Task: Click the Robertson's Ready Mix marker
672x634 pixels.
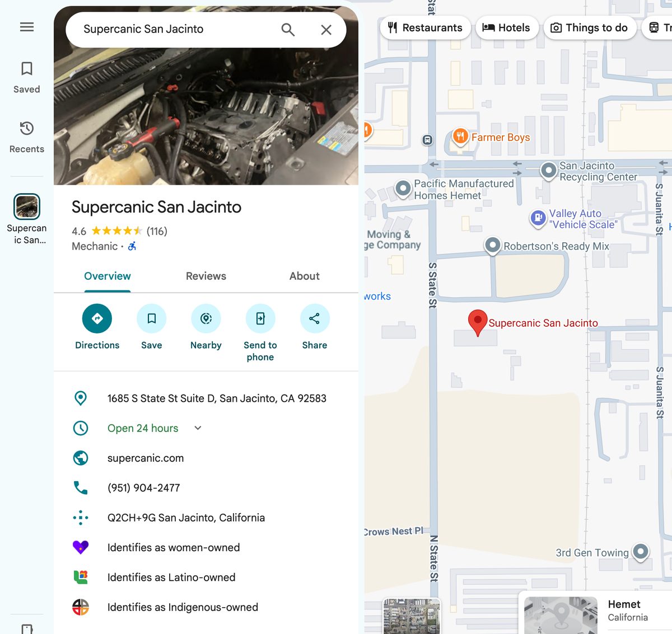Action: coord(492,245)
